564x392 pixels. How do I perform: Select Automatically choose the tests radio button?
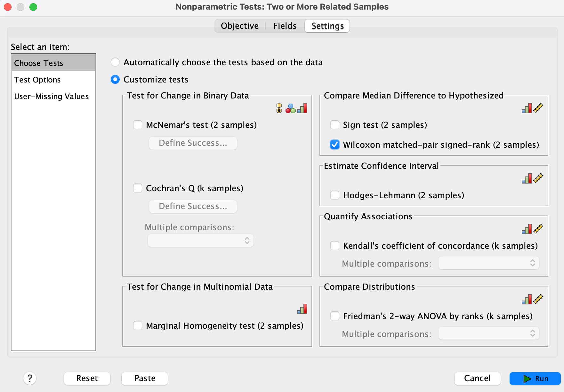pos(115,62)
